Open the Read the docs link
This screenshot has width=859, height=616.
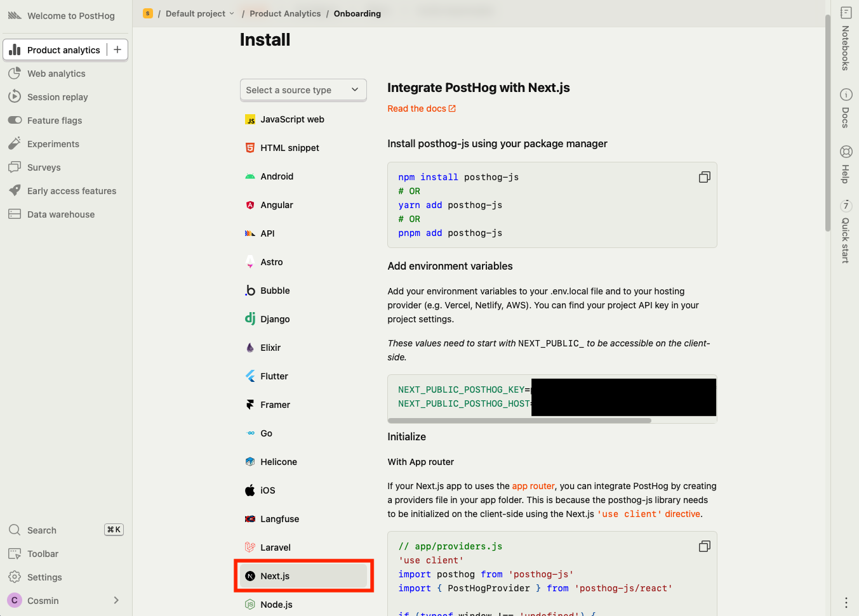(422, 108)
